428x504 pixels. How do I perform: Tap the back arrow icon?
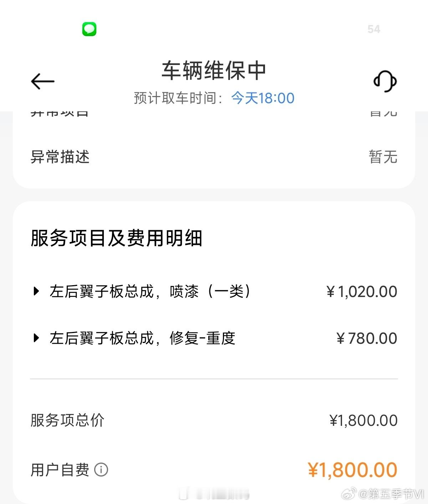pos(42,81)
